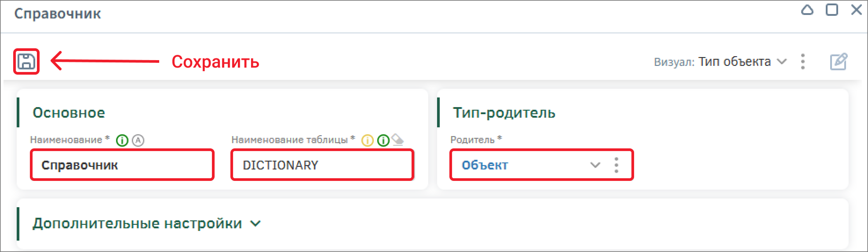Close the Справочник window

coord(856,10)
